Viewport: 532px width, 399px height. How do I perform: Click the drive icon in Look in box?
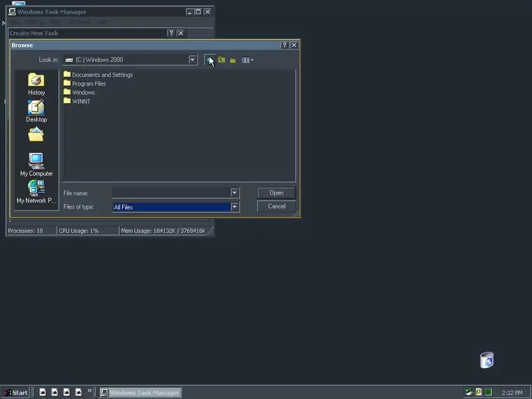coord(69,60)
